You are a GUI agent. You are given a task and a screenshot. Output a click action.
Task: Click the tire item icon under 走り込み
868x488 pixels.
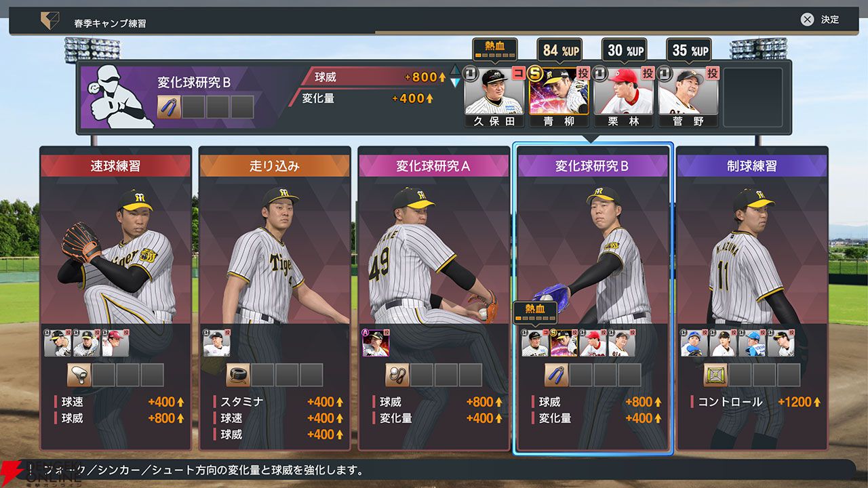238,375
